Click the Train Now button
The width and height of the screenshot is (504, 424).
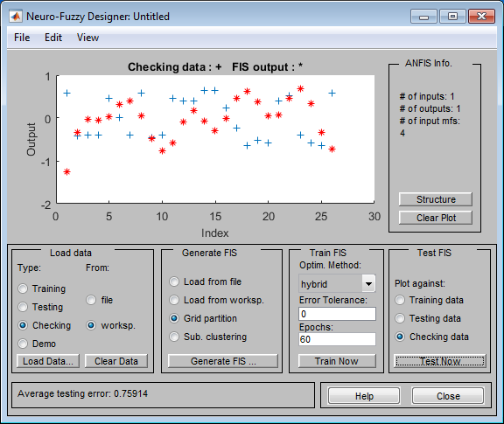[x=337, y=361]
